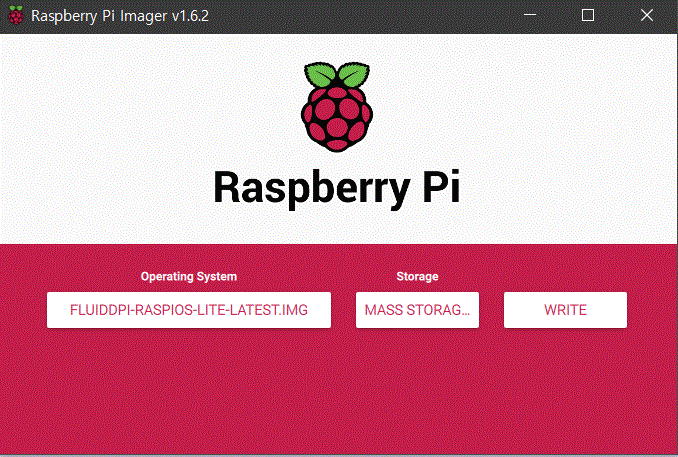Click the "Operating System" label
Screen dimensions: 678x457
189,276
